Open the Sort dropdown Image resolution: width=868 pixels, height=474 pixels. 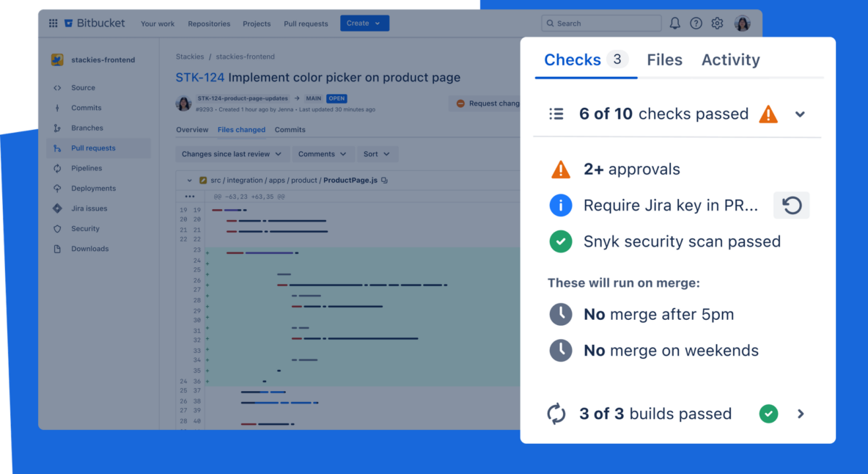pos(377,154)
